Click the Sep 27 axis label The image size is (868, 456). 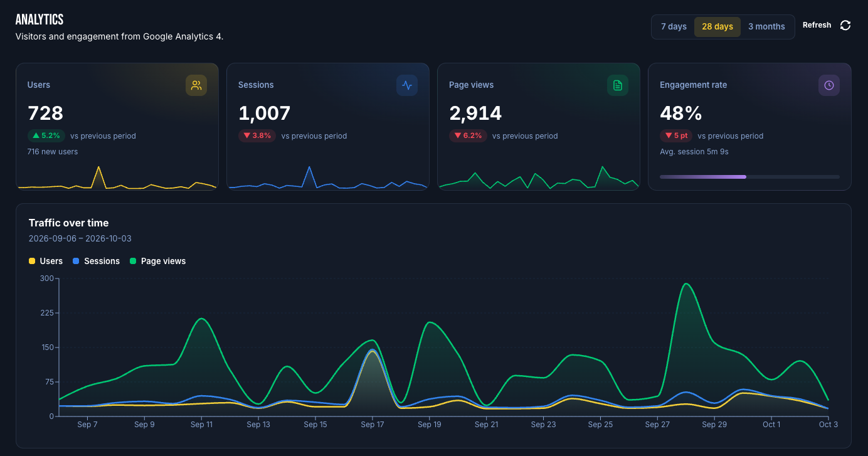pyautogui.click(x=657, y=425)
